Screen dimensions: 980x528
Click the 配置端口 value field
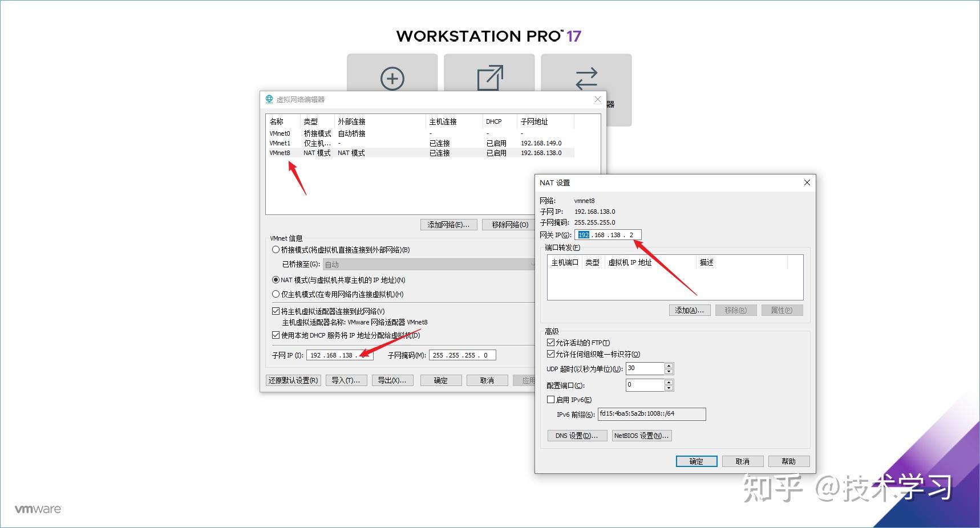(x=645, y=385)
